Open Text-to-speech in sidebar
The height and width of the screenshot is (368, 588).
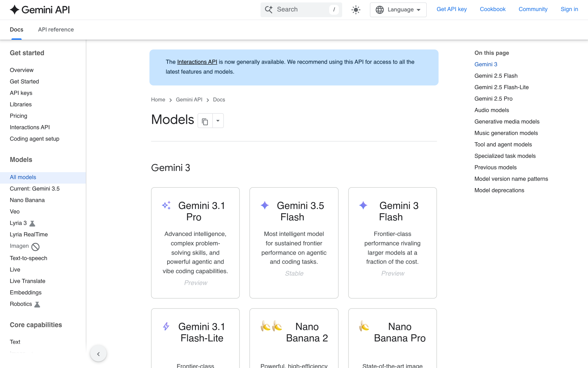pyautogui.click(x=28, y=258)
